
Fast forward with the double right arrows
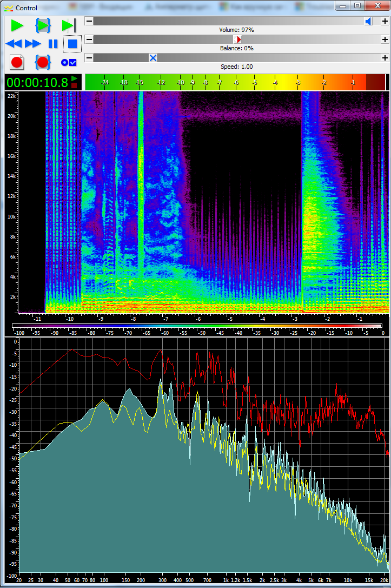[33, 44]
